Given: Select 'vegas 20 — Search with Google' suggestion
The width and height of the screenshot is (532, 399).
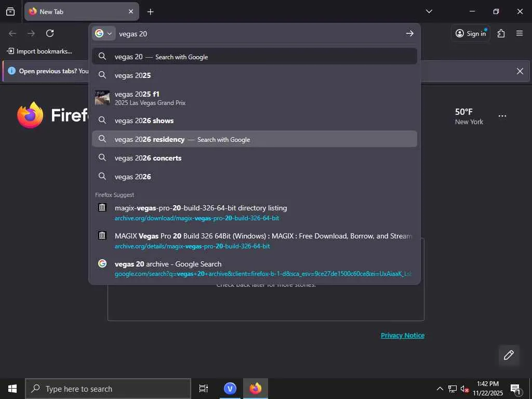Looking at the screenshot, I should (255, 56).
